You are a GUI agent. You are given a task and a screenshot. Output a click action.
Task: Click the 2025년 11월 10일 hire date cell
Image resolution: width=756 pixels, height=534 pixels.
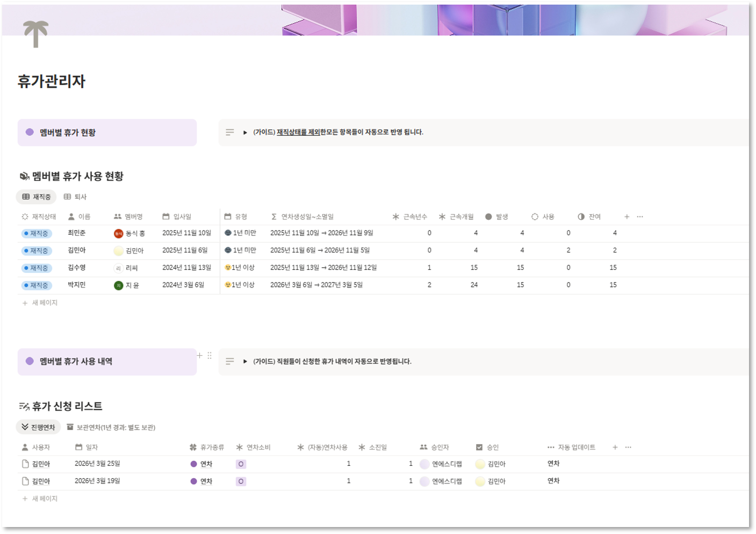click(186, 233)
